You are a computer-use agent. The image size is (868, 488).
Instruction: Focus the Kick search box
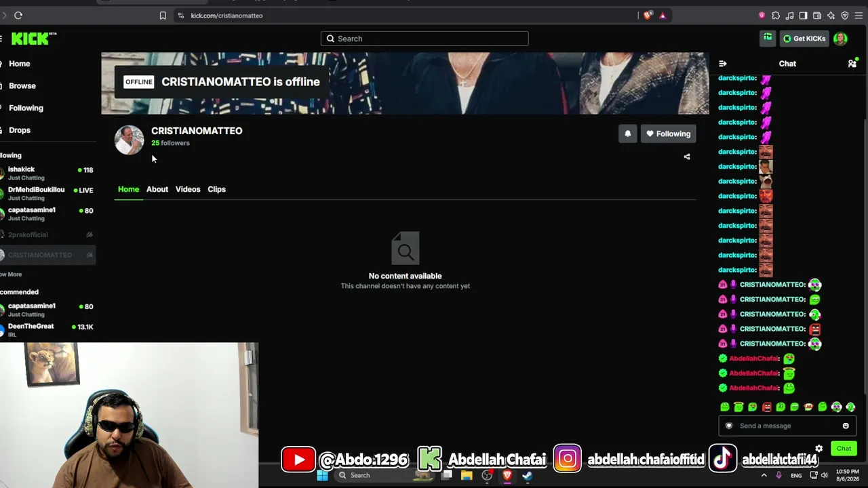425,39
